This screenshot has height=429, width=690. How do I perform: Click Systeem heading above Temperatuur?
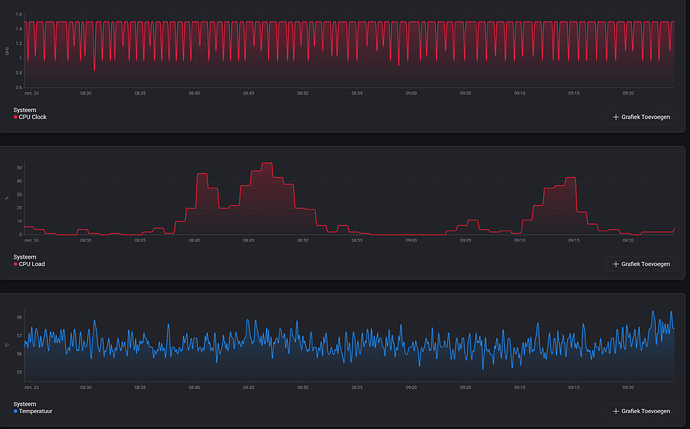click(25, 404)
